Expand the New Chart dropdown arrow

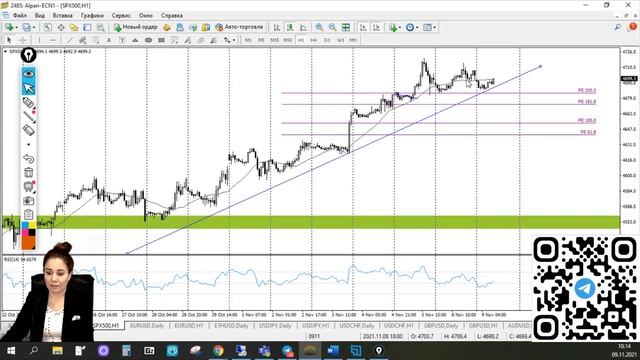[x=16, y=27]
